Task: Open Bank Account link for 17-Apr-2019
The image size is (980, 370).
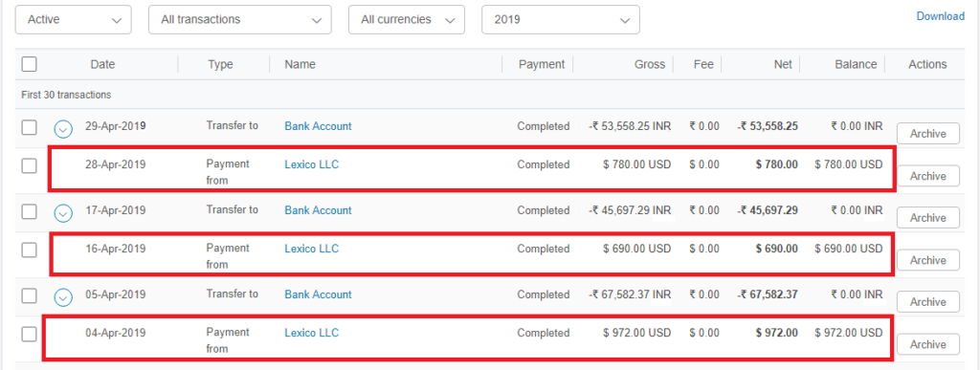Action: [318, 210]
